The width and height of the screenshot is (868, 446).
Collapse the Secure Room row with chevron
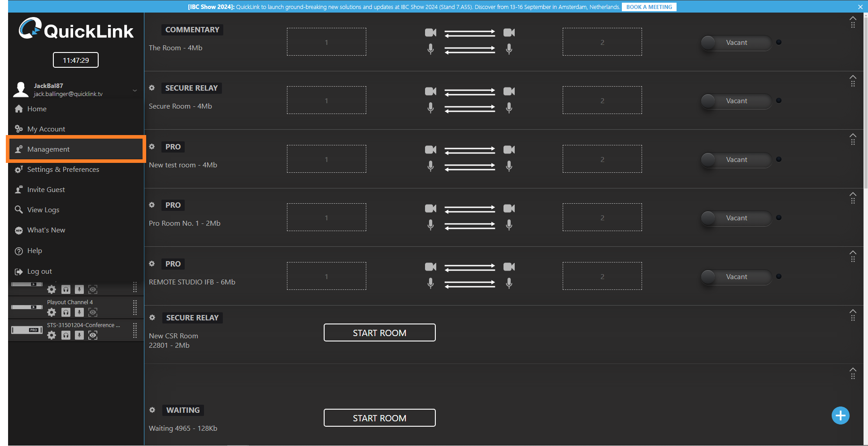pos(853,77)
